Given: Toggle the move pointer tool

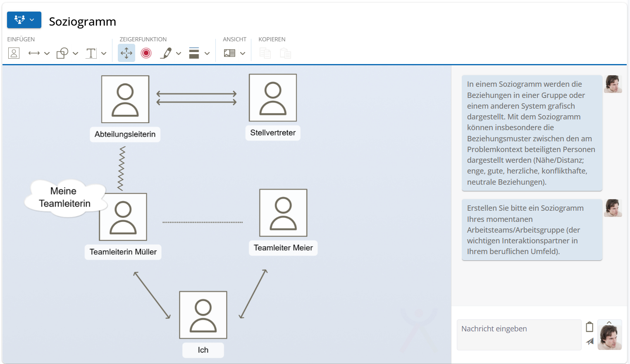Looking at the screenshot, I should tap(126, 53).
